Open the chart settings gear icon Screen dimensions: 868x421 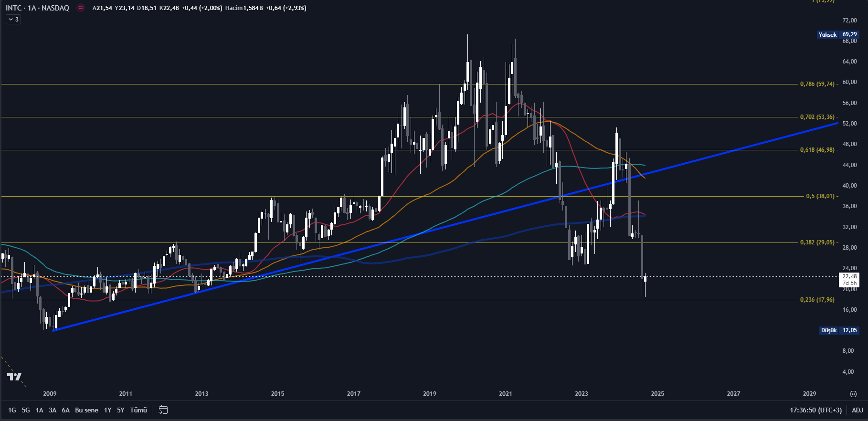pos(853,394)
